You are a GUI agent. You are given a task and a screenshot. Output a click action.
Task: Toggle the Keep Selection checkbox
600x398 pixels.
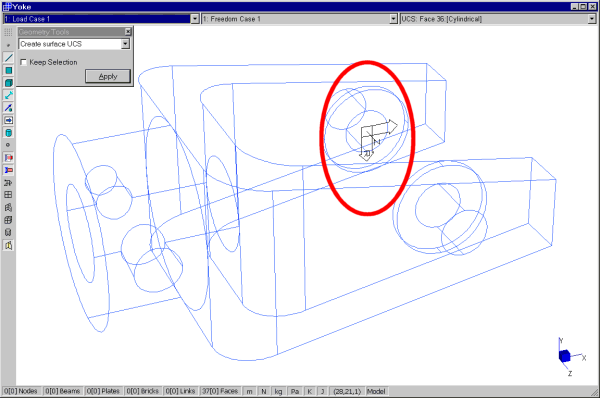point(24,62)
